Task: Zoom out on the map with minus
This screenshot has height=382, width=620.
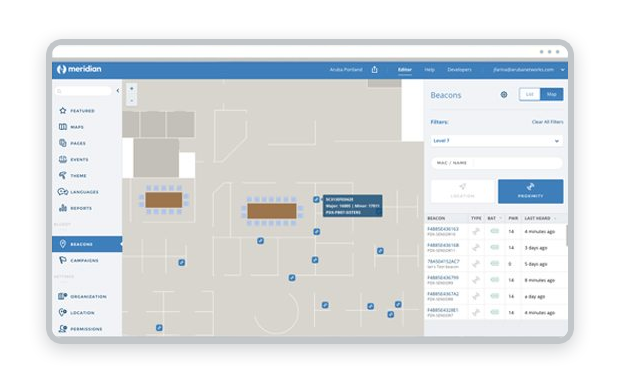Action: pyautogui.click(x=132, y=100)
